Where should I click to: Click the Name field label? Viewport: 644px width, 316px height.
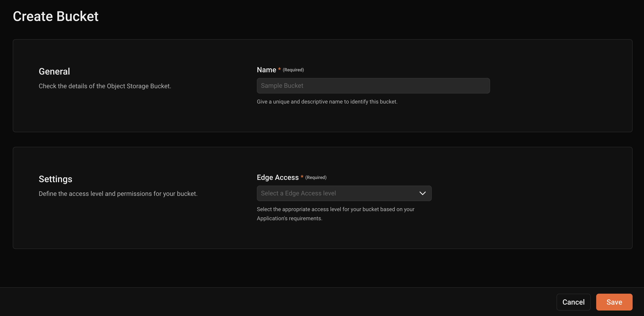point(266,70)
